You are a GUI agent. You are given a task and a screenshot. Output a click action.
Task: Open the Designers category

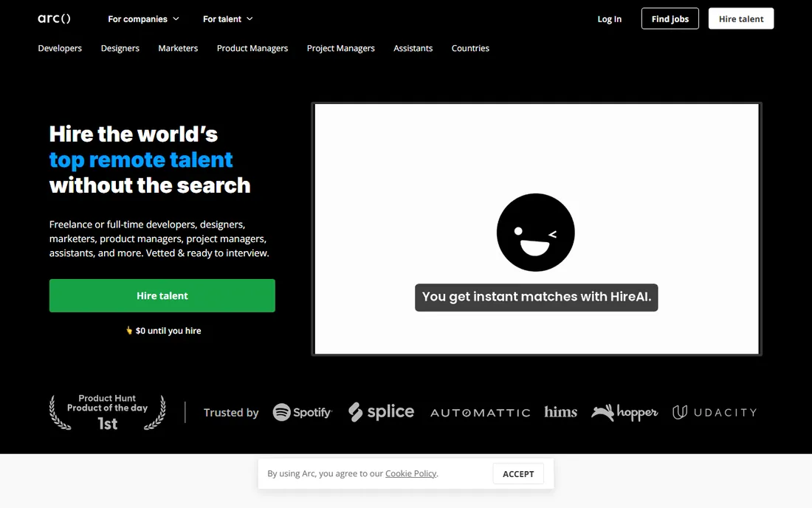tap(120, 48)
